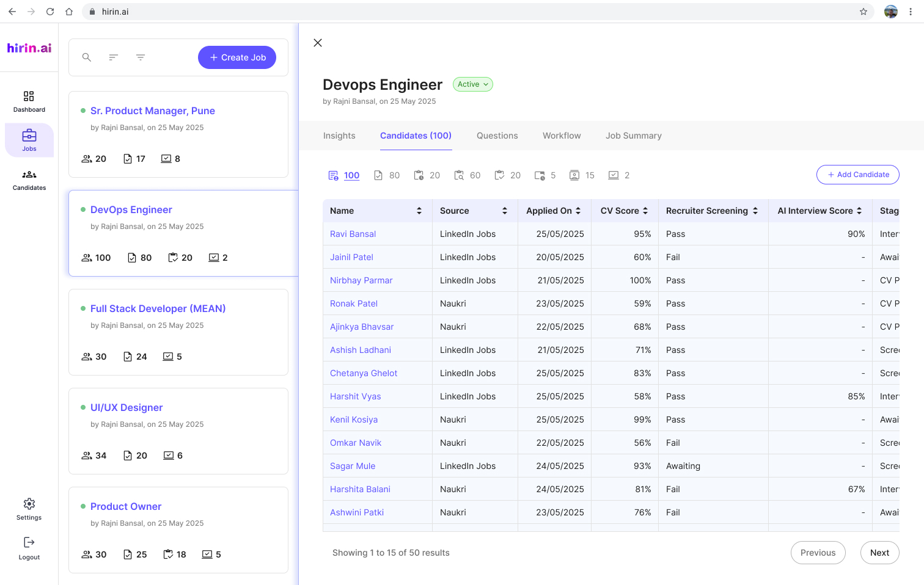Click the Add Candidate button
The height and width of the screenshot is (585, 924).
tap(857, 175)
